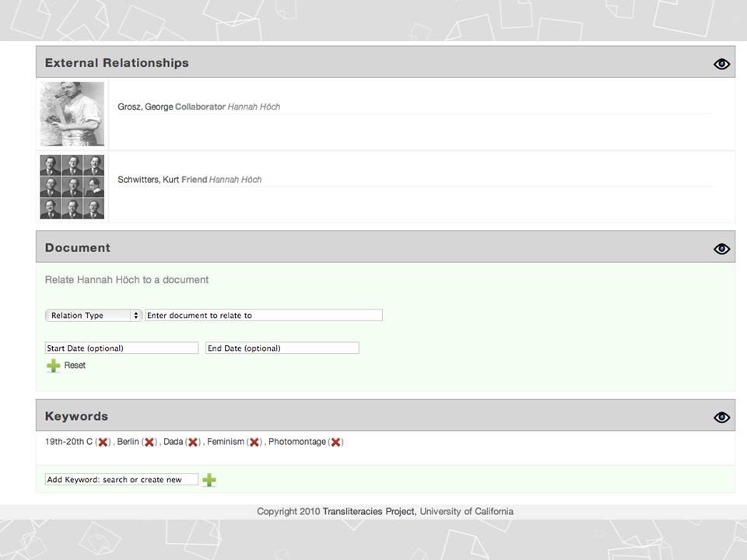Open the Relation Type dropdown
Viewport: 747px width, 560px height.
[93, 315]
